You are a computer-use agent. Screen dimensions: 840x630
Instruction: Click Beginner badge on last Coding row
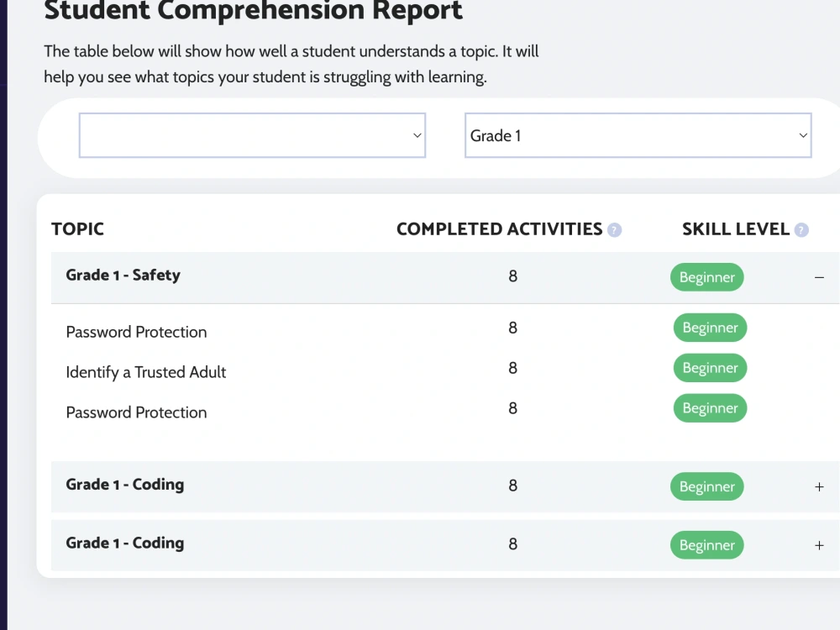[707, 545]
